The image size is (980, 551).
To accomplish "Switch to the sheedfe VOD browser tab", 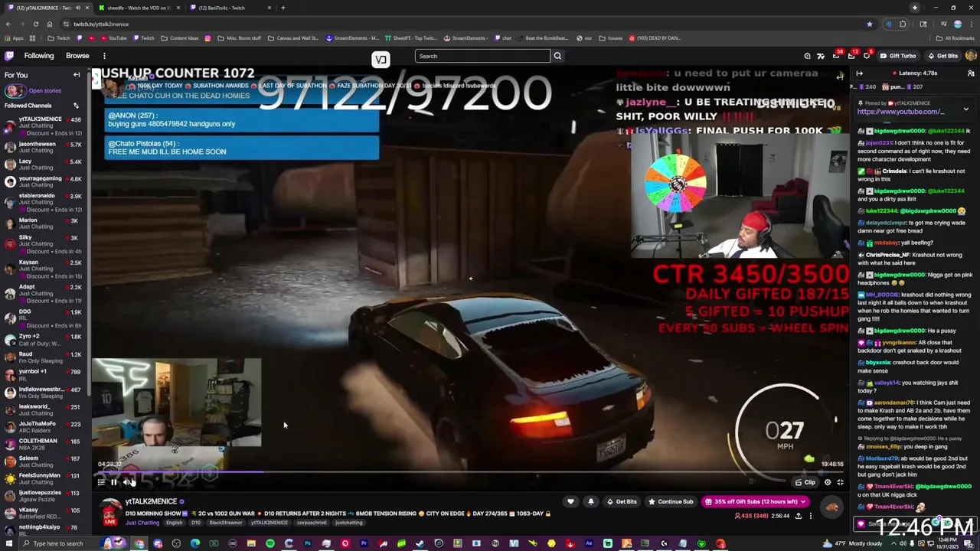I will [139, 8].
